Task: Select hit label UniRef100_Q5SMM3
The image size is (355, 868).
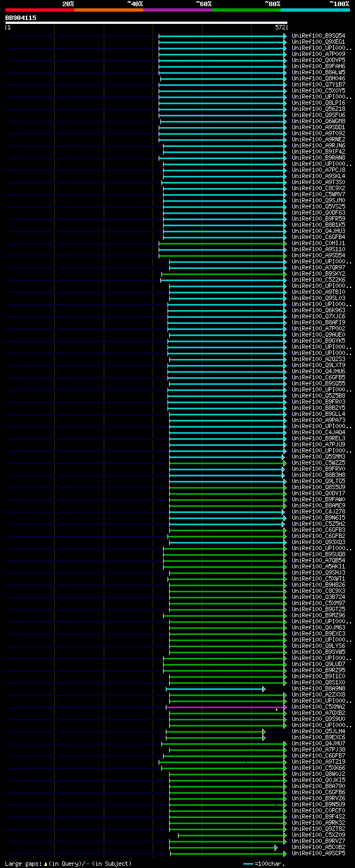Action: coord(318,456)
